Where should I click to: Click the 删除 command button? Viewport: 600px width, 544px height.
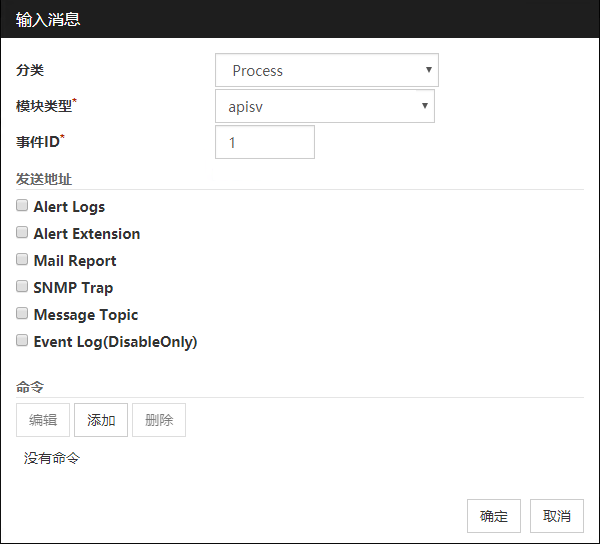[159, 420]
